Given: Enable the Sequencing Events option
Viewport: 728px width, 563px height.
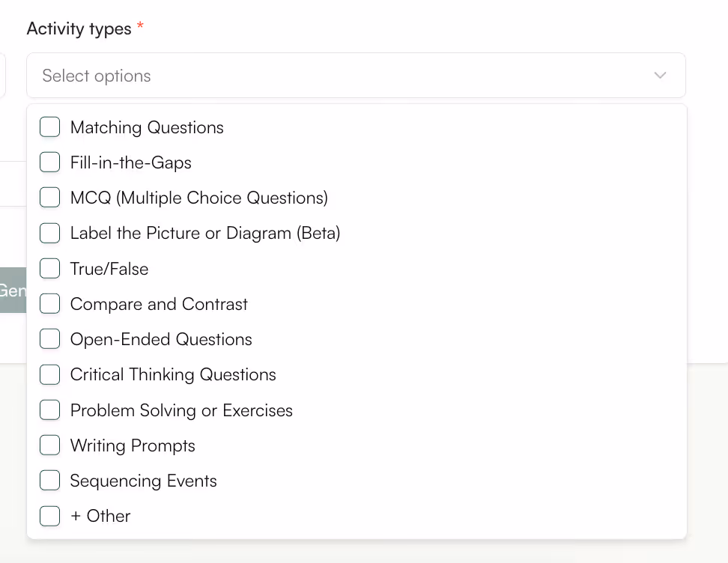Looking at the screenshot, I should pos(49,480).
